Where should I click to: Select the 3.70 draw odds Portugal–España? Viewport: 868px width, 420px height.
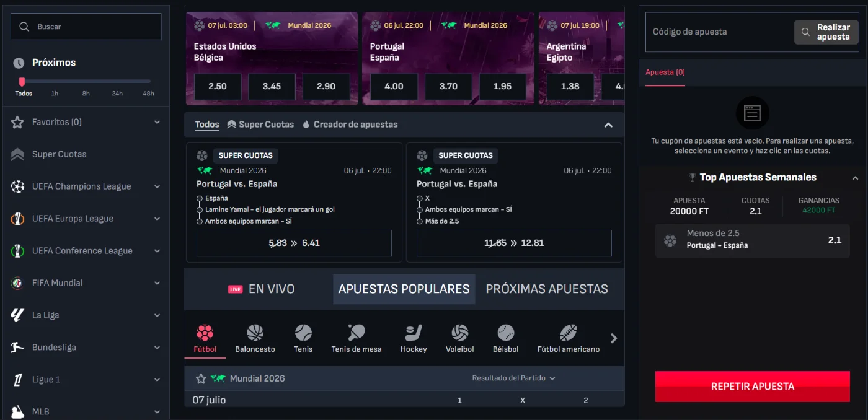448,87
